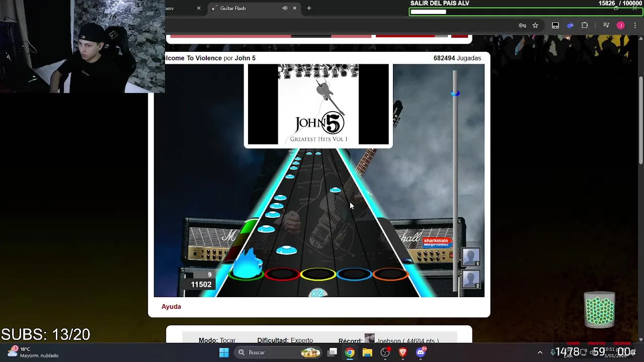Bookmark this page with the star icon
Image resolution: width=644 pixels, height=362 pixels.
[x=535, y=26]
